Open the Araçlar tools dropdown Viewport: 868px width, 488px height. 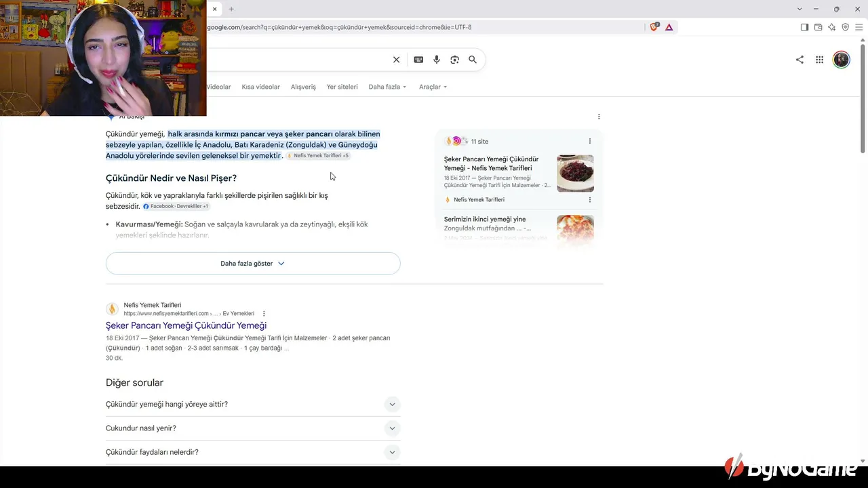tap(433, 87)
